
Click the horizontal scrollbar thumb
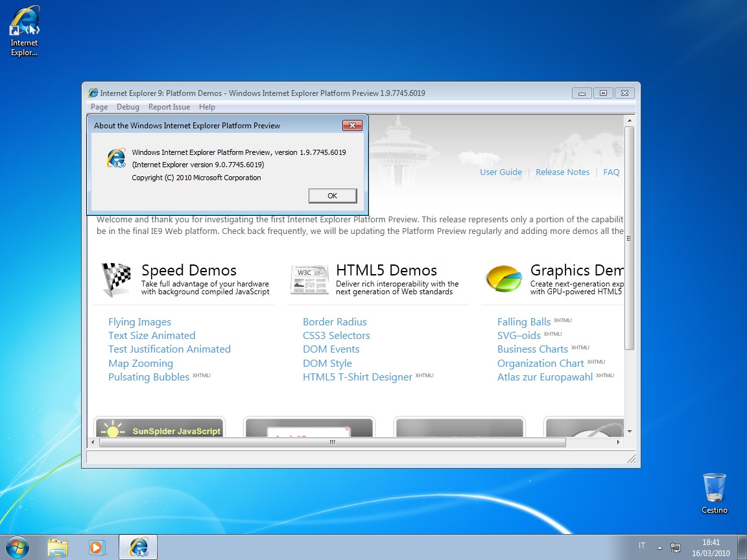coord(333,443)
